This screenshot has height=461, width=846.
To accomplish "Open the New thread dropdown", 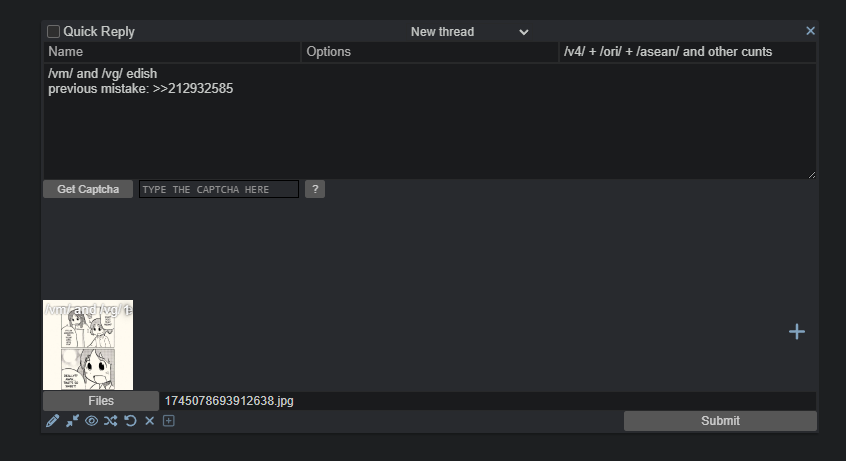I will tap(469, 32).
